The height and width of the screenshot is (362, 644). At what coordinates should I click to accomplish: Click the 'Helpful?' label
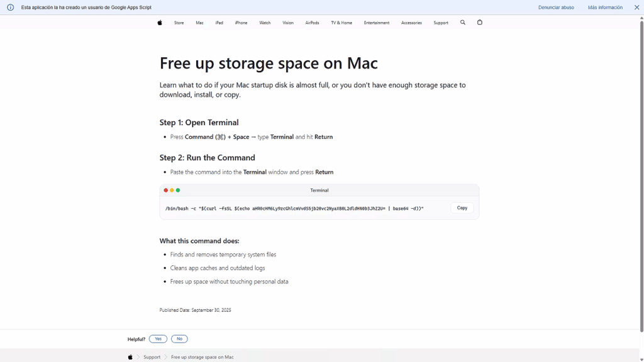[136, 339]
